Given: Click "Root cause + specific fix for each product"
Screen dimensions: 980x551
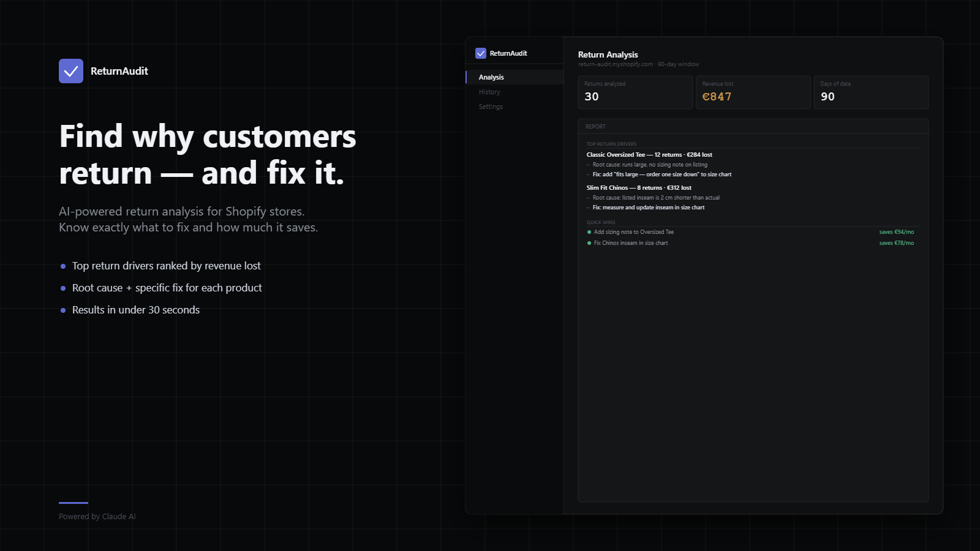Looking at the screenshot, I should pyautogui.click(x=167, y=288).
